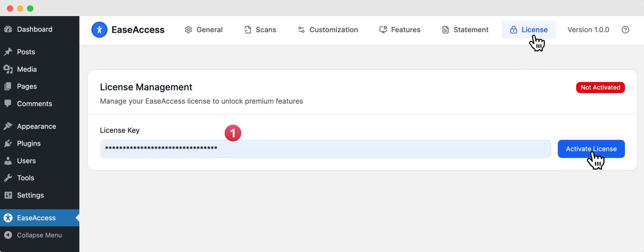Click the Appearance paintbrush icon
This screenshot has width=644, height=252.
click(8, 126)
